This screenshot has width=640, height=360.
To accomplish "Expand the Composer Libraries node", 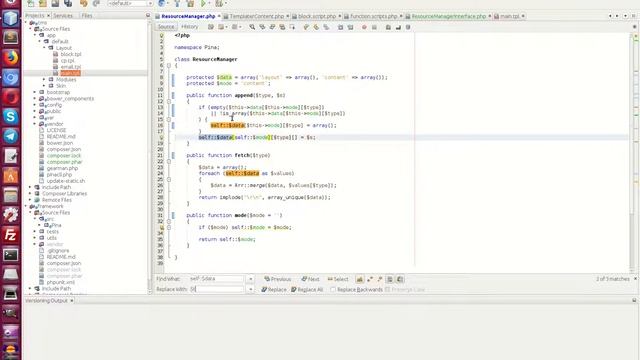I will point(30,193).
